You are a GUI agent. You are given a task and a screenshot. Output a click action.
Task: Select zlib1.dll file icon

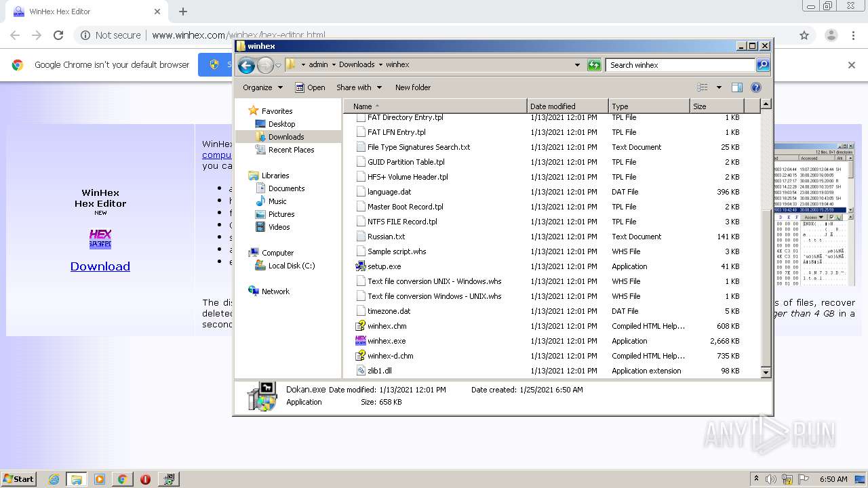pyautogui.click(x=361, y=371)
